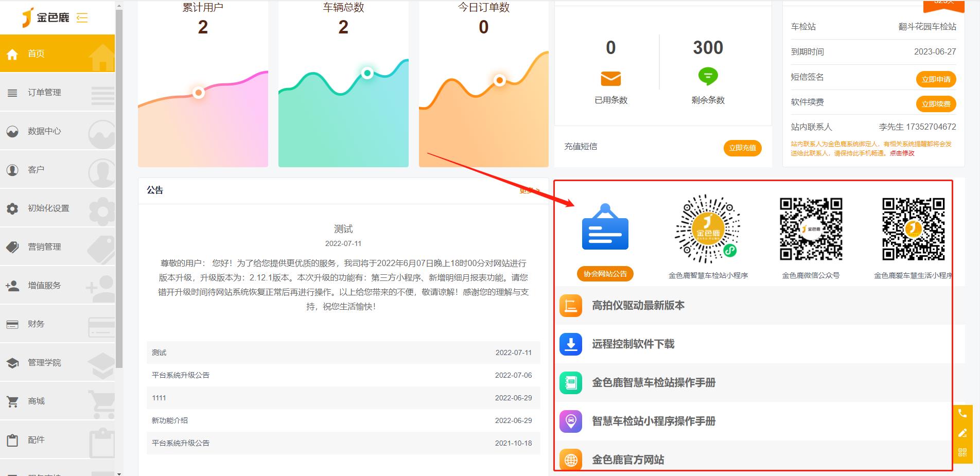Open 商城 shopping menu
Viewport: 980px width, 476px height.
coord(57,401)
